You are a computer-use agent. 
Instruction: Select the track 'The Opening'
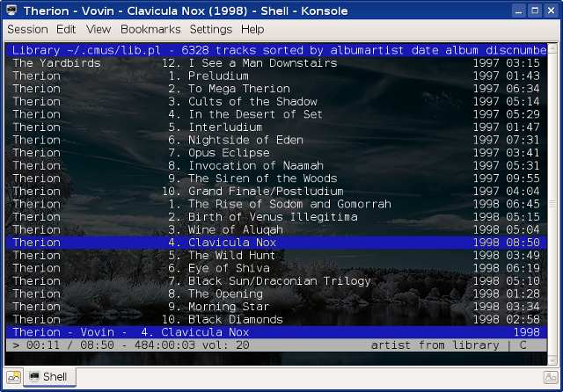point(276,294)
